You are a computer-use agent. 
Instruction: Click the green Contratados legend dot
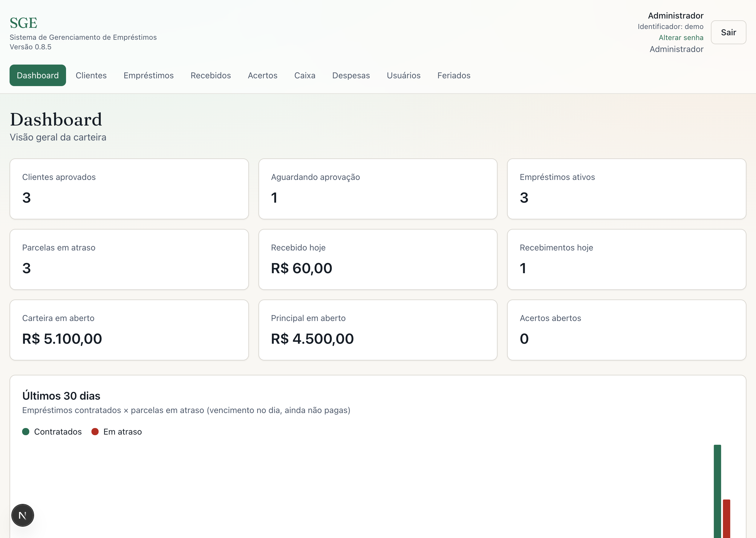26,431
